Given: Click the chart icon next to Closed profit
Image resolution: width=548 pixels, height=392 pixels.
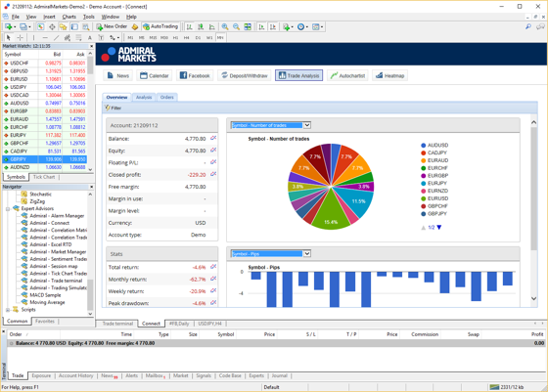Looking at the screenshot, I should click(x=213, y=174).
